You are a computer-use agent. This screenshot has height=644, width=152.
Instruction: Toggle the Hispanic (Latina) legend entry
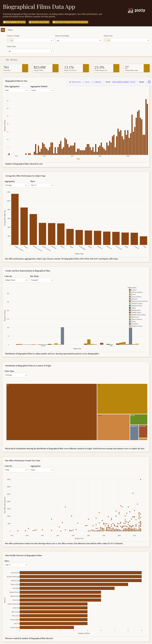[135, 303]
